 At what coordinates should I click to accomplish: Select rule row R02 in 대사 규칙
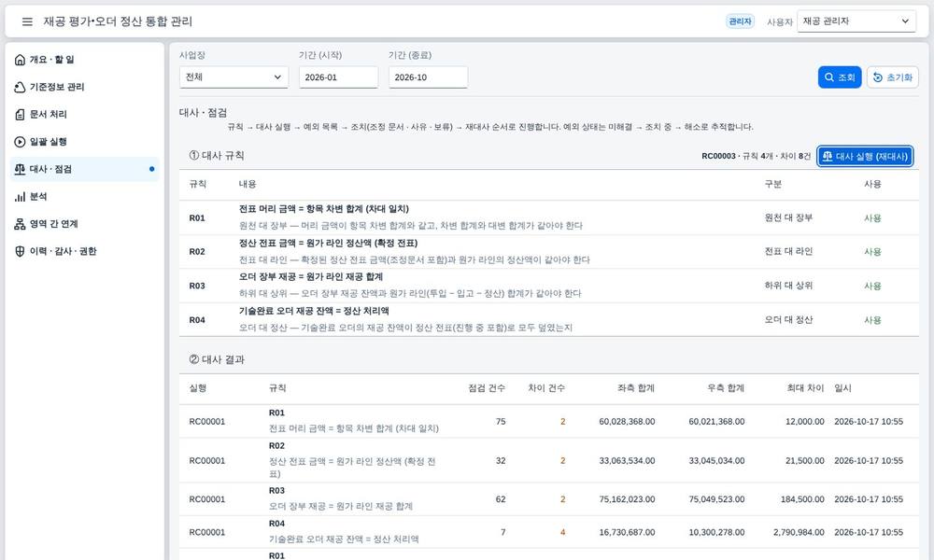(x=548, y=252)
